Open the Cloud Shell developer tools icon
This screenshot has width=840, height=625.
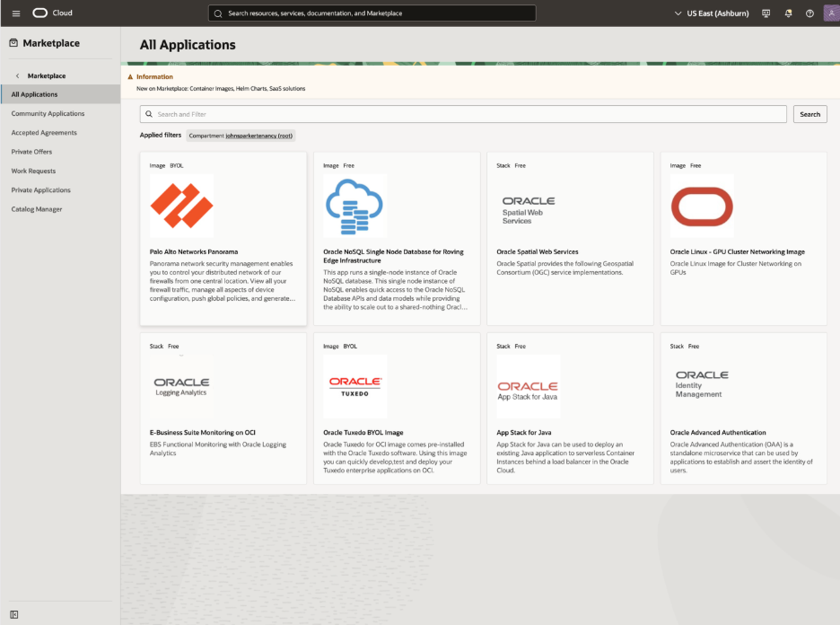766,13
